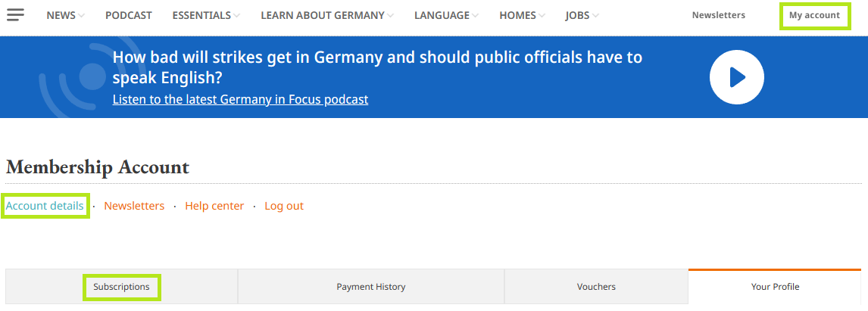Open the JOBS dropdown menu
Viewport: 868px width, 311px height.
[582, 15]
